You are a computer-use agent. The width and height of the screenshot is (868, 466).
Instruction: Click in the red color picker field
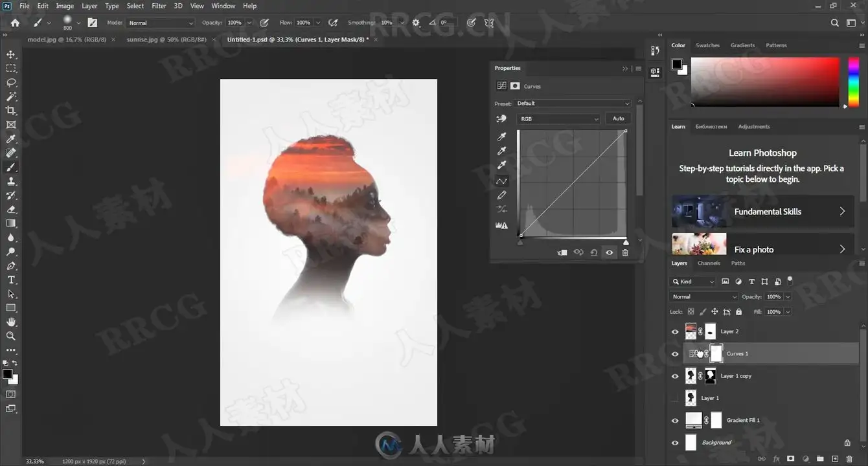click(765, 82)
